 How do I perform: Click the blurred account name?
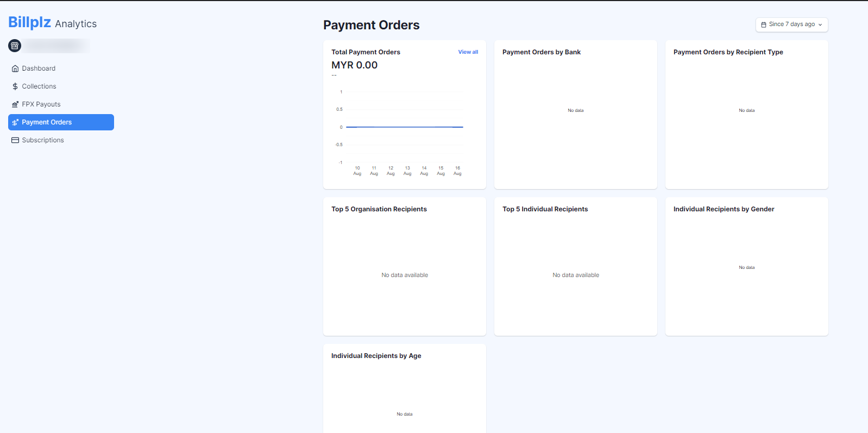(56, 46)
